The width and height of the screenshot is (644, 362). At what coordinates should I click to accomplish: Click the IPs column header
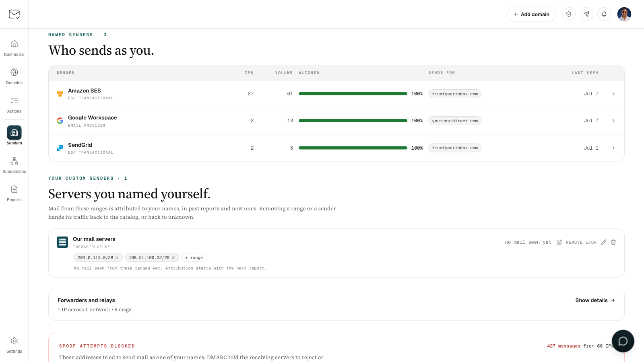(x=249, y=73)
